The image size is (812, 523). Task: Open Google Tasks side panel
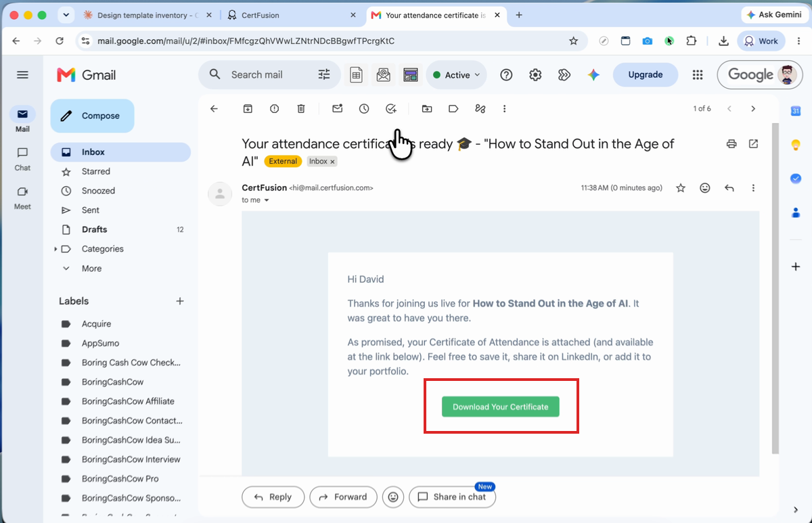pyautogui.click(x=796, y=179)
